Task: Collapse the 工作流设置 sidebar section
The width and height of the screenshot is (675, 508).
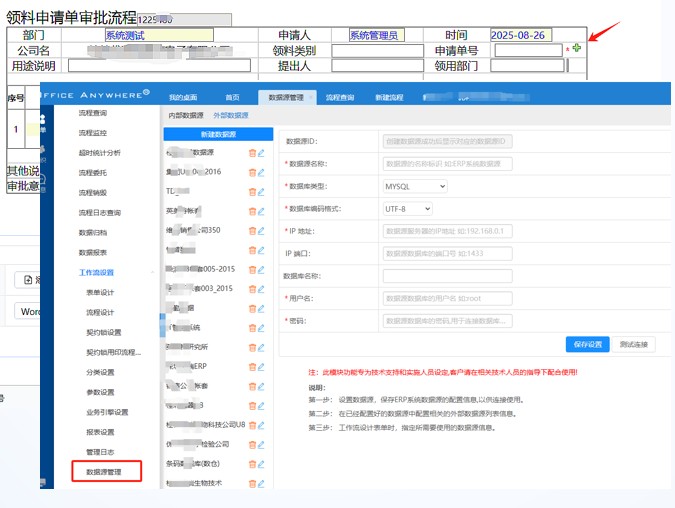Action: (x=152, y=272)
